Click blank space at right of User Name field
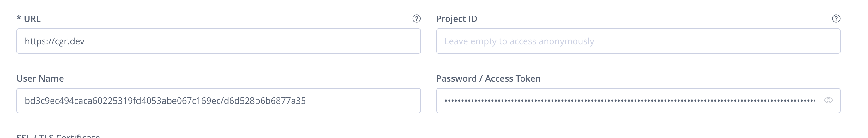Viewport: 868px width, 138px height. [371, 101]
